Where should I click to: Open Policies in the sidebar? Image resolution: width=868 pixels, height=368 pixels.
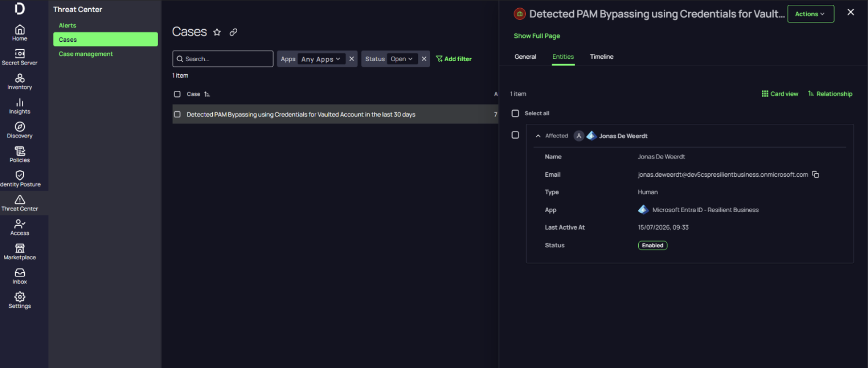tap(19, 154)
